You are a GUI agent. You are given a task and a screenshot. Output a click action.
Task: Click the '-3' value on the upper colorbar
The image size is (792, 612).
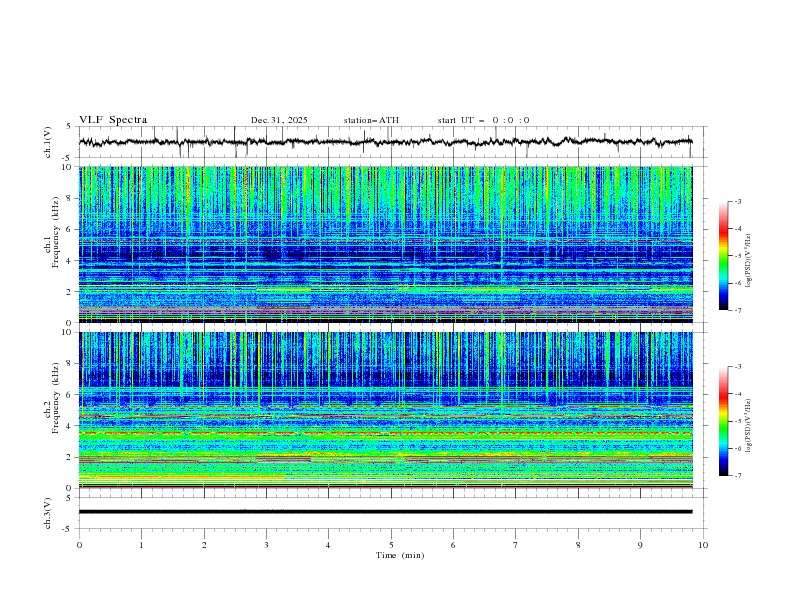737,201
